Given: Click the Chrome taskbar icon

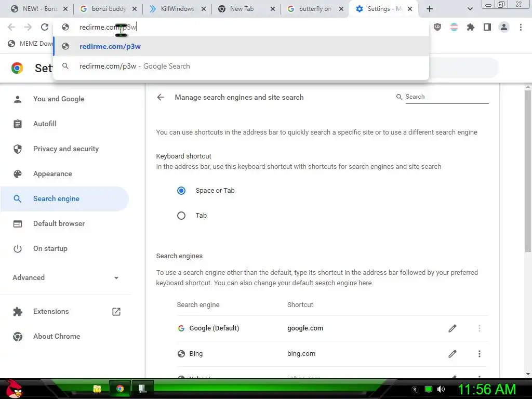Looking at the screenshot, I should pos(120,389).
